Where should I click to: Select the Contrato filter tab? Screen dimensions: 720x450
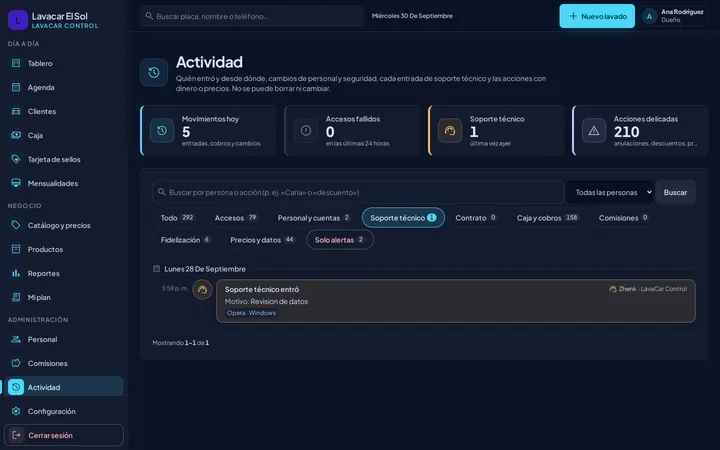(476, 218)
